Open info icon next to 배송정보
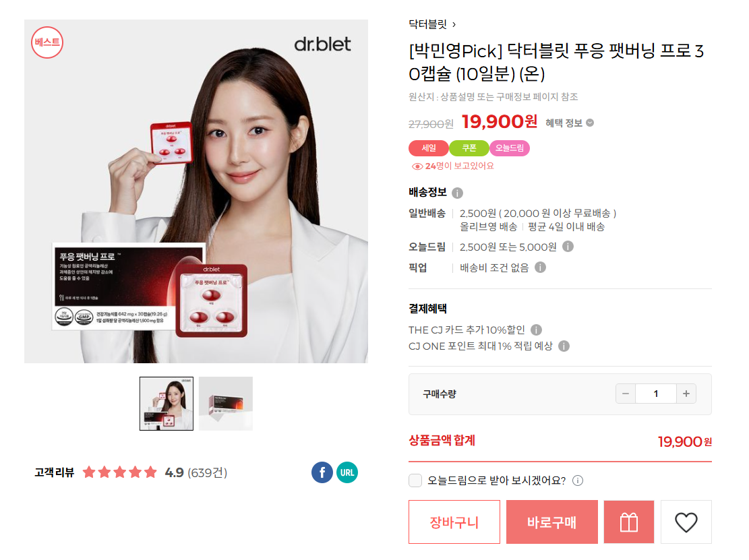The height and width of the screenshot is (560, 749). click(x=457, y=193)
